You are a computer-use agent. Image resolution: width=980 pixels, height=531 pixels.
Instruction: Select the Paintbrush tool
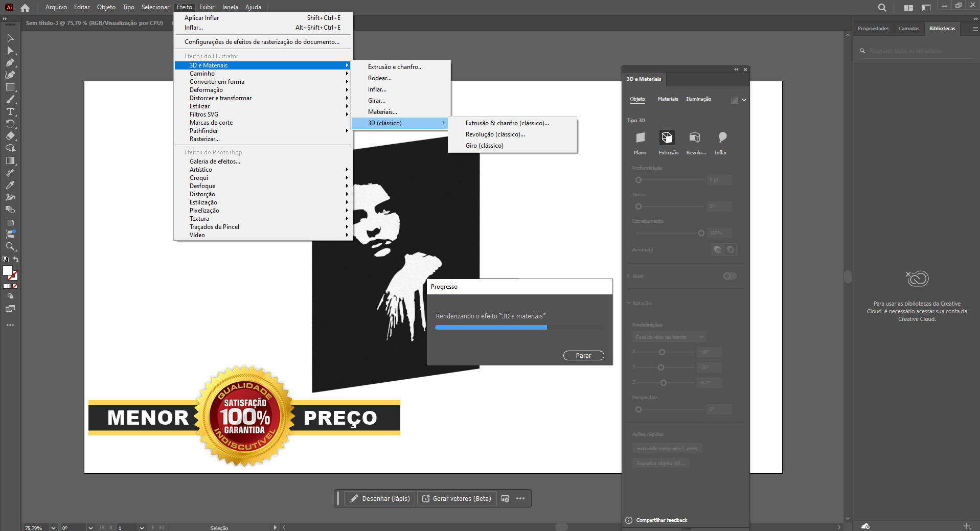pos(10,100)
